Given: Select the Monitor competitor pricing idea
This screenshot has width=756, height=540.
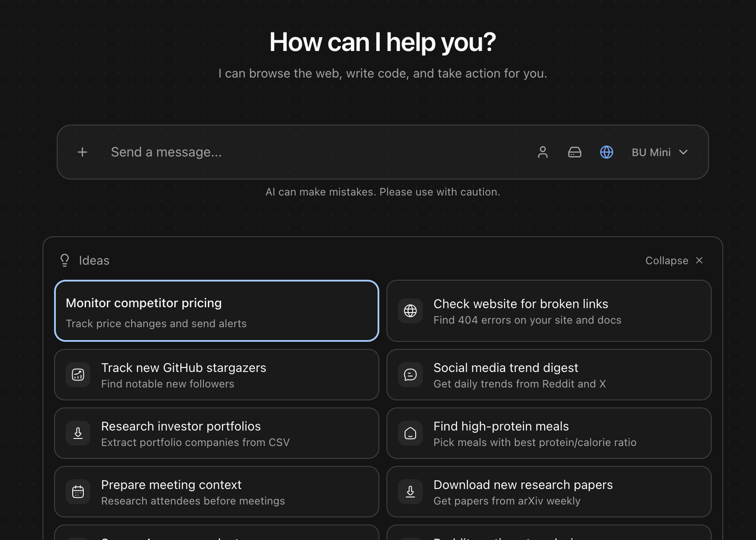Looking at the screenshot, I should 216,311.
